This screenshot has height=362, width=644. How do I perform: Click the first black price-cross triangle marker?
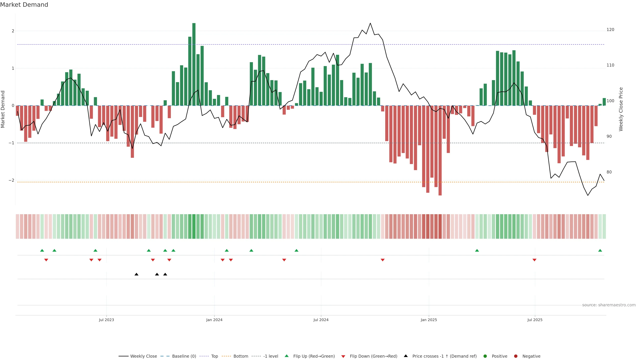click(136, 274)
